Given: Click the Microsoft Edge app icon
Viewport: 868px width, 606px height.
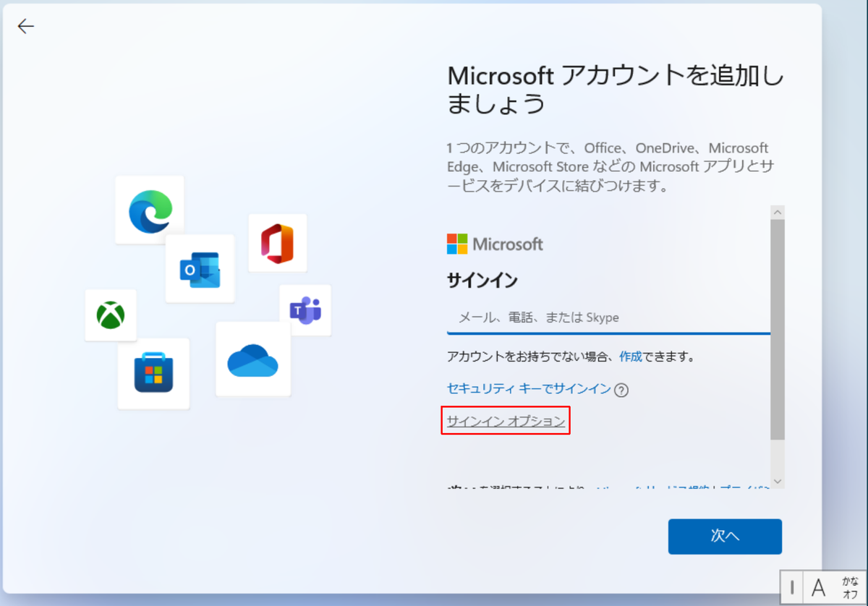Looking at the screenshot, I should click(150, 210).
